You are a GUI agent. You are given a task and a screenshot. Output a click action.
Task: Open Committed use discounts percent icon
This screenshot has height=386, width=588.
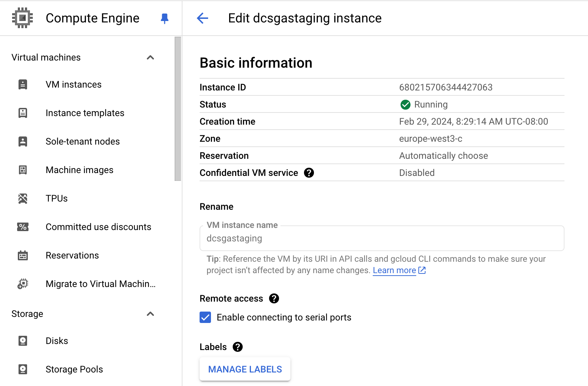(x=23, y=227)
